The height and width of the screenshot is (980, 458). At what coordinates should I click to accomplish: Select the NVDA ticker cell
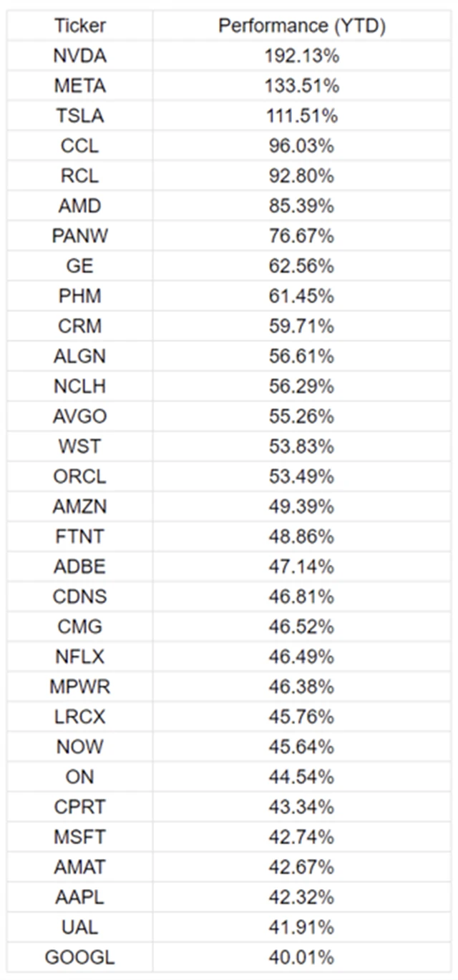[x=79, y=56]
